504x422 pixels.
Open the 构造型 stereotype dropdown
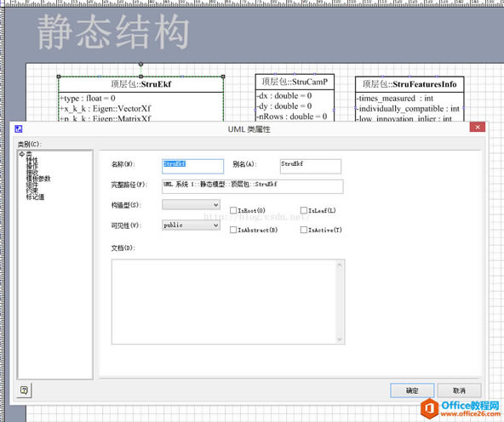click(192, 204)
